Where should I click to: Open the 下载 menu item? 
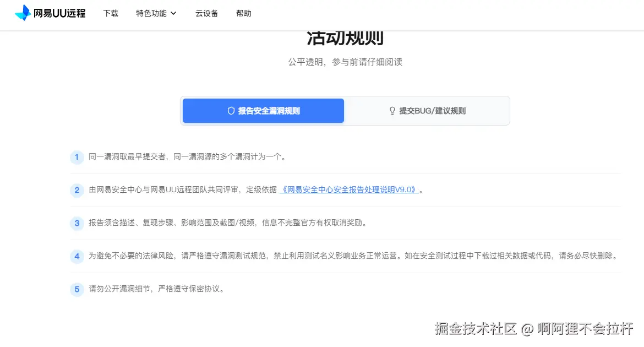coord(111,14)
